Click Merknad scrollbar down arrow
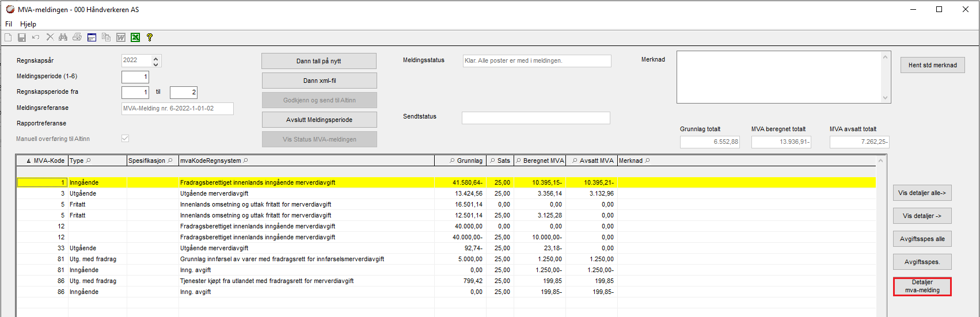 tap(886, 98)
